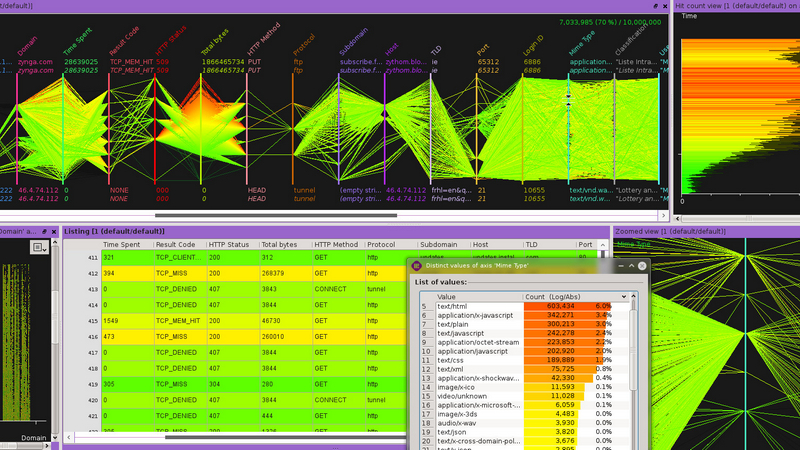Click the values list vertical scrollbar thumb
800x450 pixels.
(x=634, y=349)
